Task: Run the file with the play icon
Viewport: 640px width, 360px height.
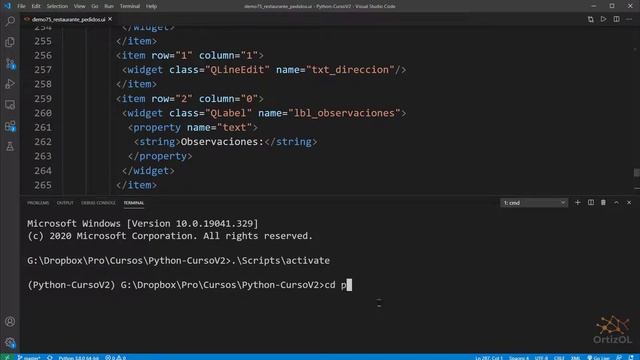Action: pos(603,19)
